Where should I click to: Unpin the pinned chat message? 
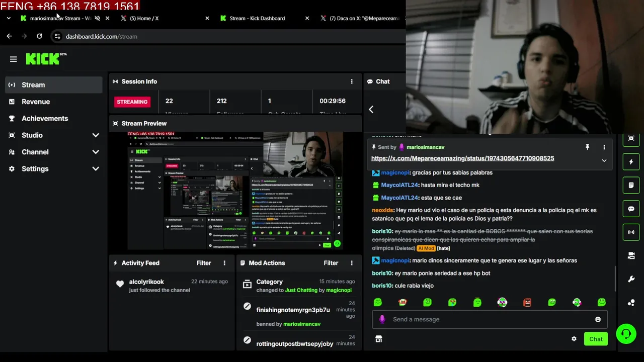[587, 147]
